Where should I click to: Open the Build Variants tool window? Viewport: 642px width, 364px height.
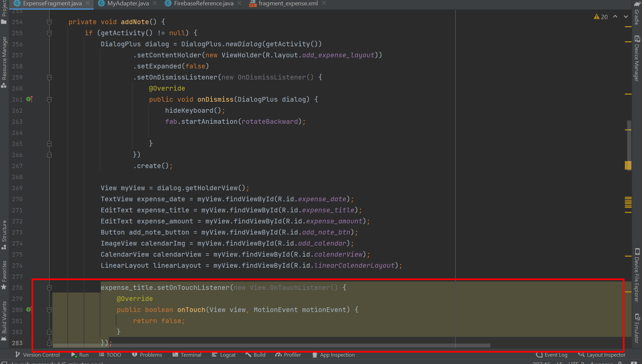click(x=4, y=321)
